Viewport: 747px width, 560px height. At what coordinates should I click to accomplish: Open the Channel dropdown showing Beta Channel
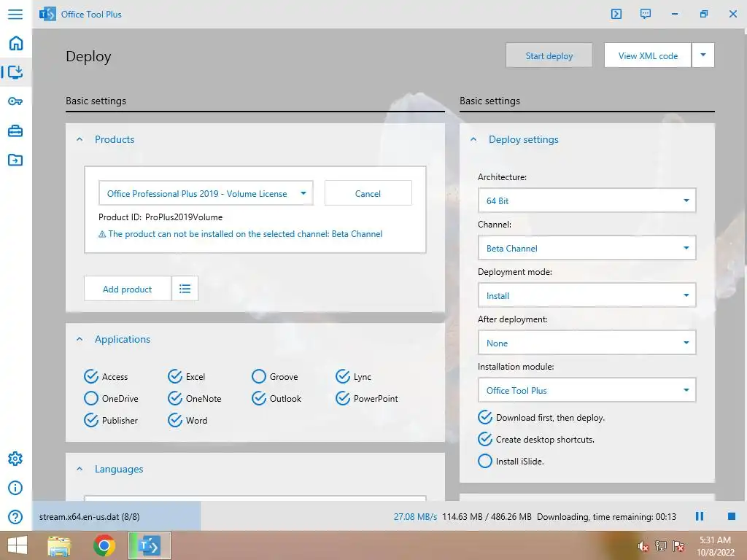[587, 248]
